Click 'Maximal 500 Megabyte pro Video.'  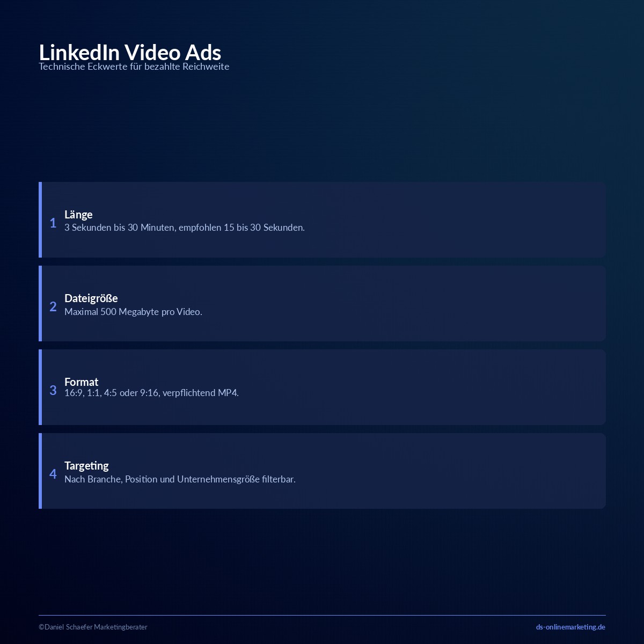133,312
